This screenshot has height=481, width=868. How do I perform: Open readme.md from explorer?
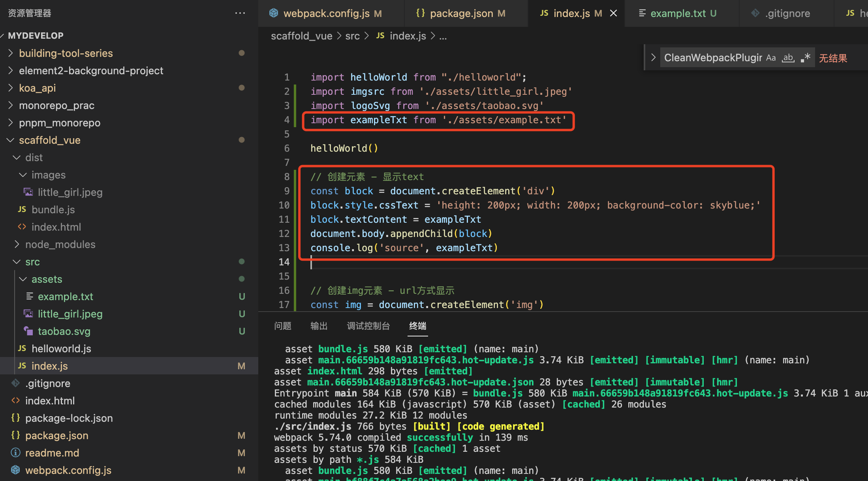(x=52, y=453)
